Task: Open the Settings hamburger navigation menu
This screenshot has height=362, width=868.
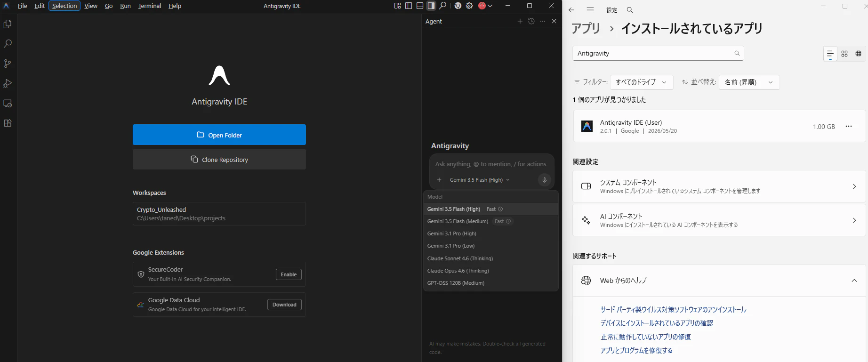Action: click(590, 10)
